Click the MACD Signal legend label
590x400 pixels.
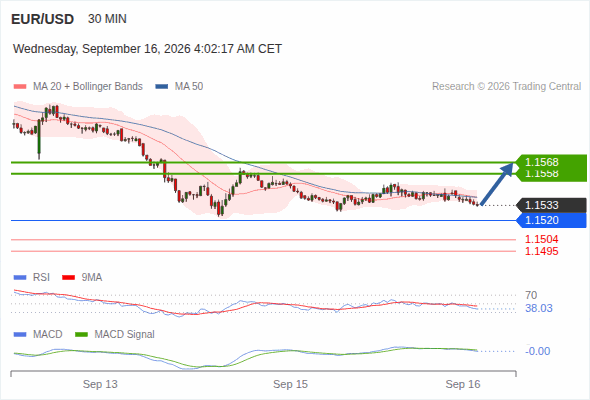[125, 335]
